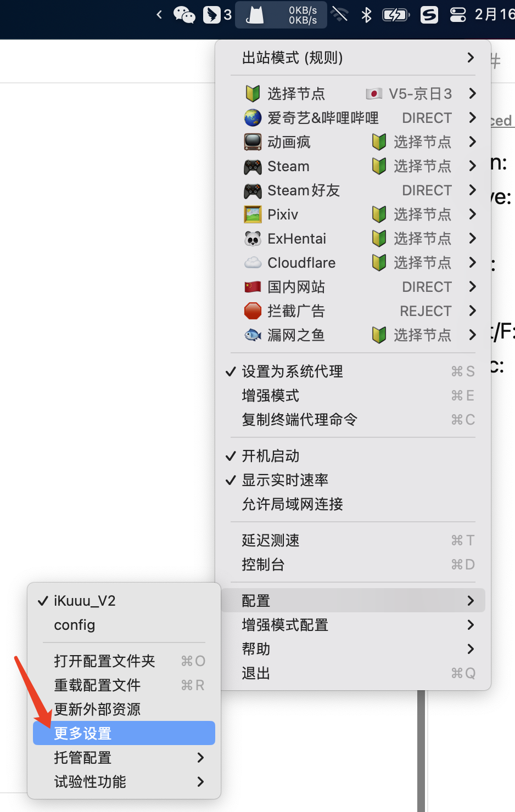Screen dimensions: 515x812
Task: Select the config profile entry
Action: (x=124, y=625)
